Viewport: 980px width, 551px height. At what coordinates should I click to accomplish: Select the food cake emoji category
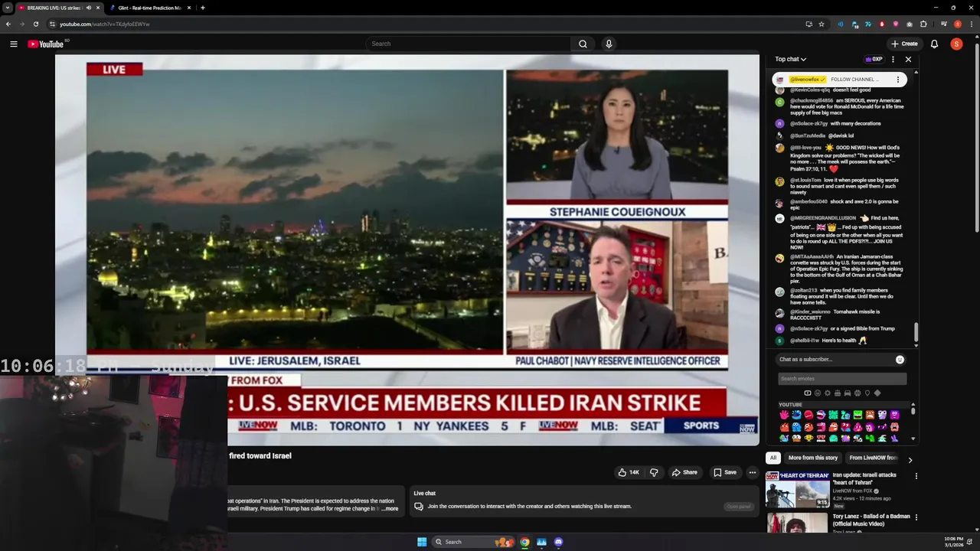[838, 393]
